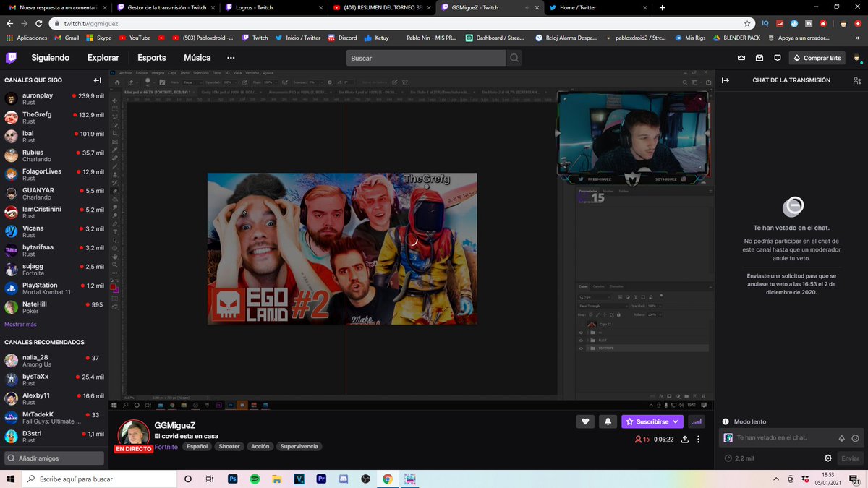Open Discord from the Windows taskbar
Image resolution: width=868 pixels, height=488 pixels.
344,479
